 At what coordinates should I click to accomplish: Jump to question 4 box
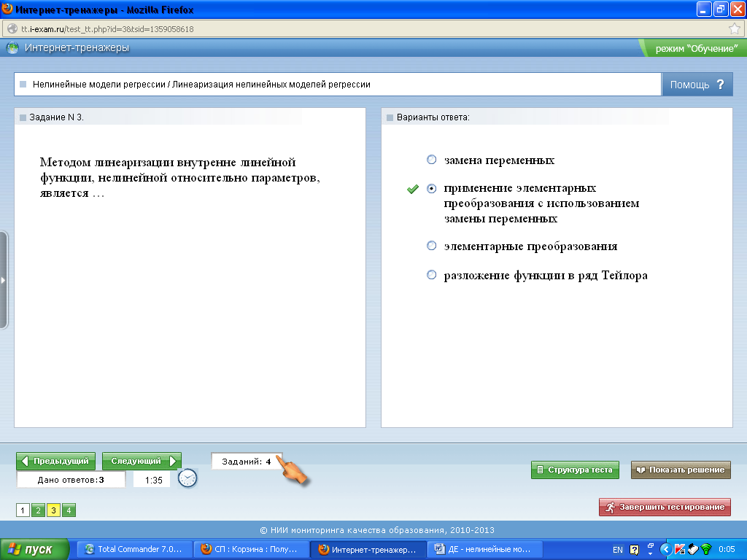(69, 510)
